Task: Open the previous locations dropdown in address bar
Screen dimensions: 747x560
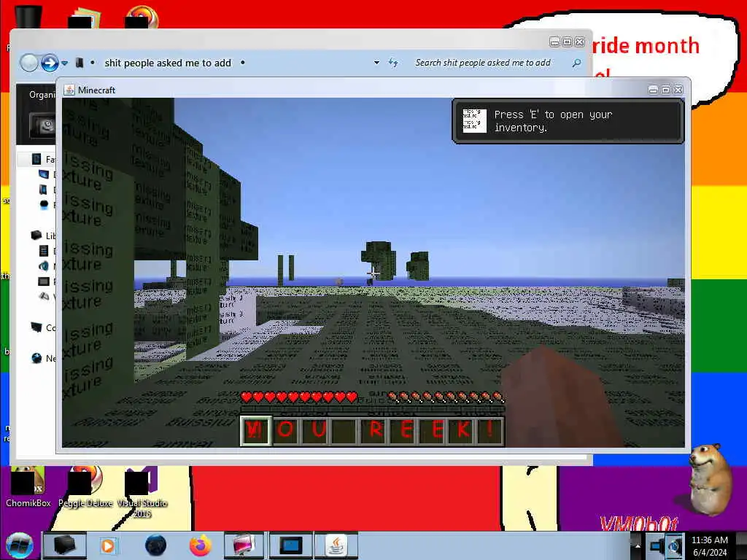Action: pos(377,63)
